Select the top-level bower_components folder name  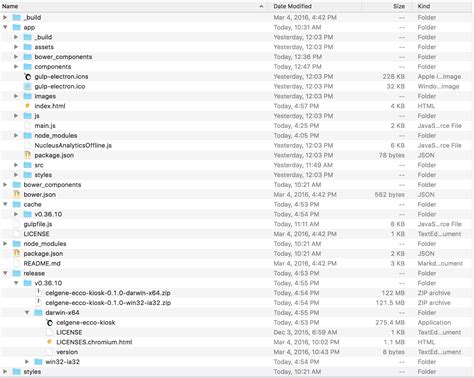pos(52,185)
